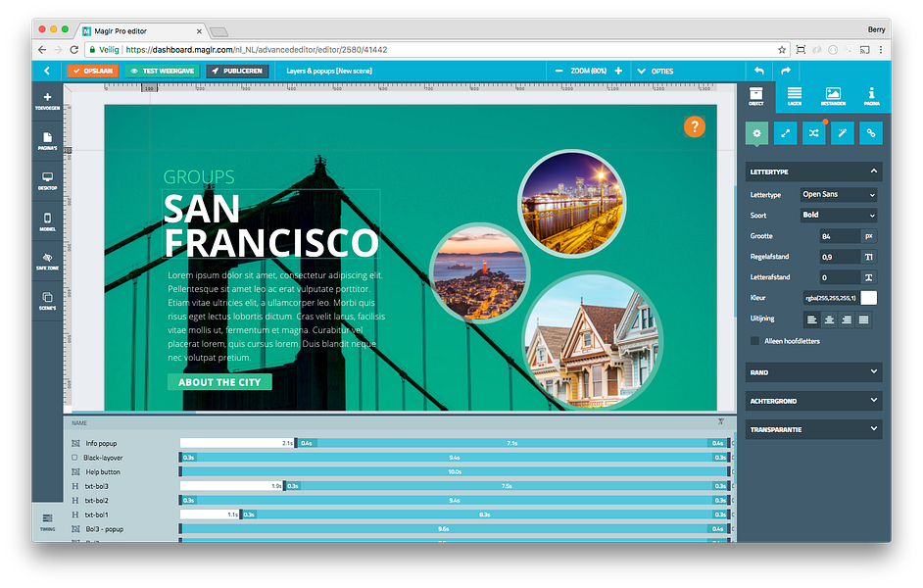Screen dimensions: 923x588
Task: Click the Test Weergave preview button
Action: [162, 71]
